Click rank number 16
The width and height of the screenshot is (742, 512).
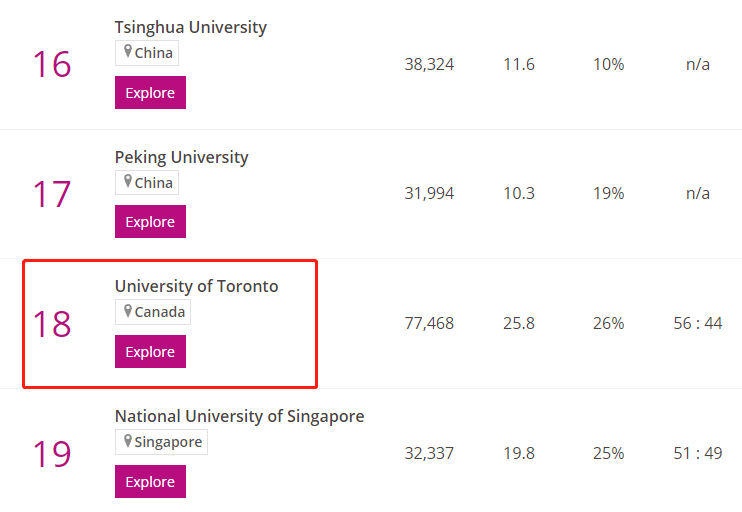pos(52,64)
